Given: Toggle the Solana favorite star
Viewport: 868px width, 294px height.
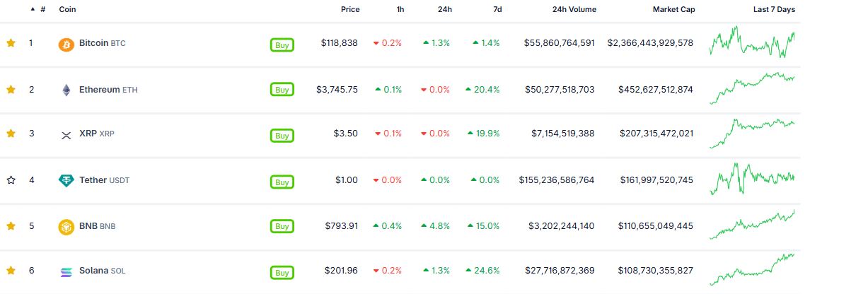Looking at the screenshot, I should coord(11,271).
